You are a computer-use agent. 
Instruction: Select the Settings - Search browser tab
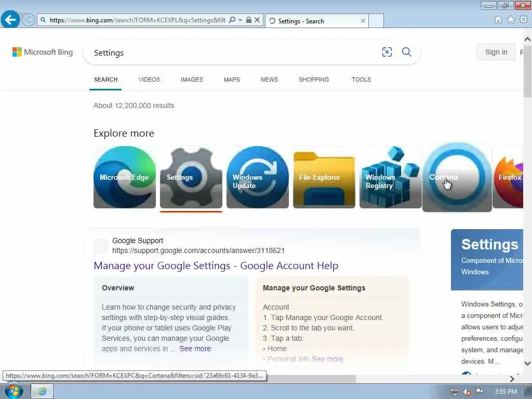coord(316,21)
